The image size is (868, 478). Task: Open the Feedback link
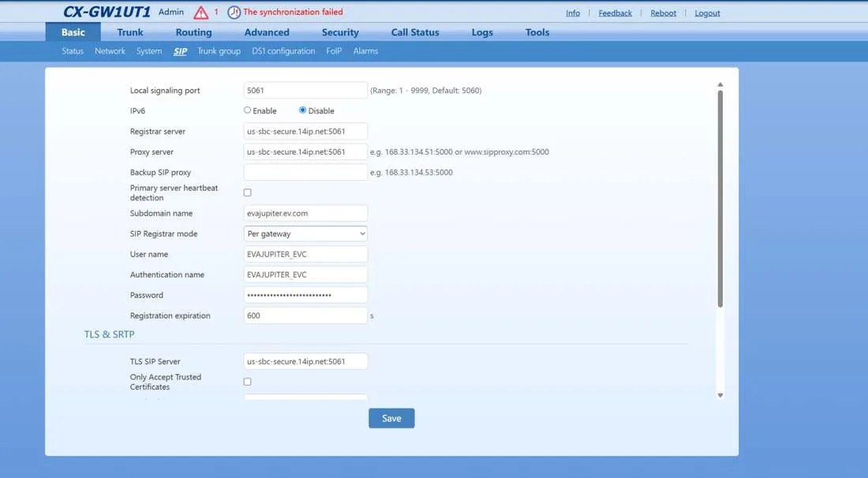pyautogui.click(x=615, y=13)
